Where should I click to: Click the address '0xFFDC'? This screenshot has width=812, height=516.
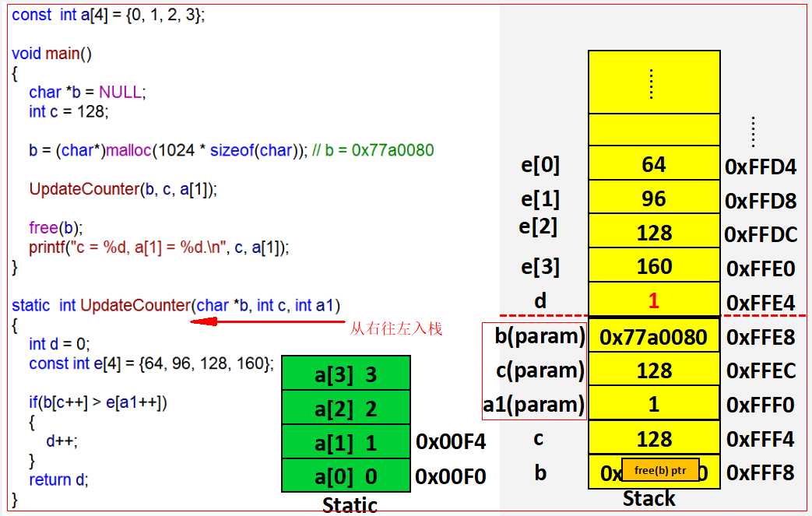[761, 234]
